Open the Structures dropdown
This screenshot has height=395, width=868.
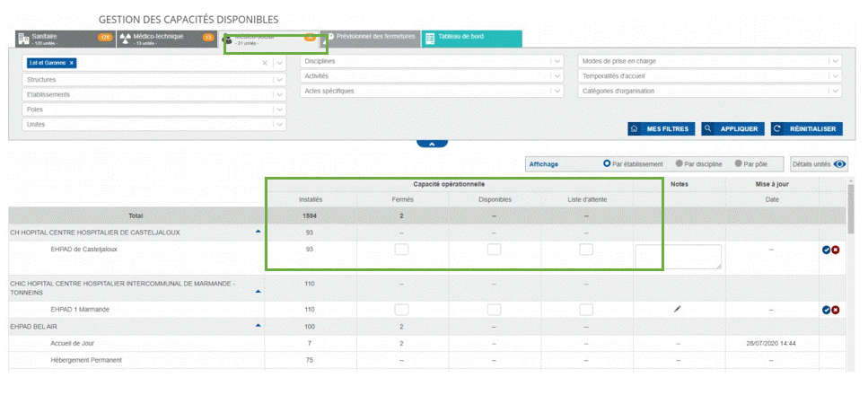pyautogui.click(x=154, y=80)
